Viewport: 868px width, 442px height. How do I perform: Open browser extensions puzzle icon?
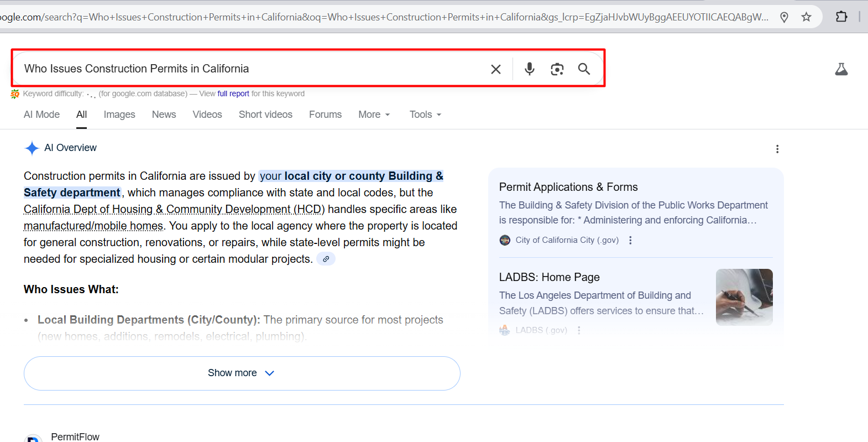click(841, 17)
